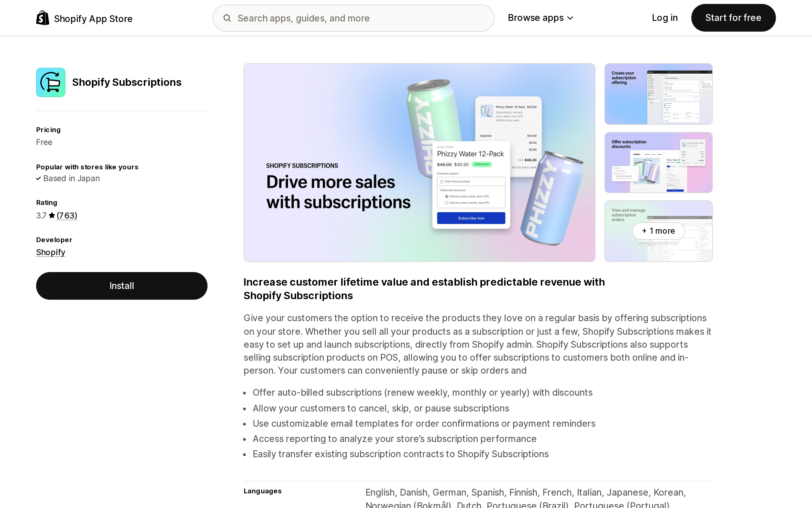
Task: Click the Increase customer lifetime value headline
Action: pos(424,289)
